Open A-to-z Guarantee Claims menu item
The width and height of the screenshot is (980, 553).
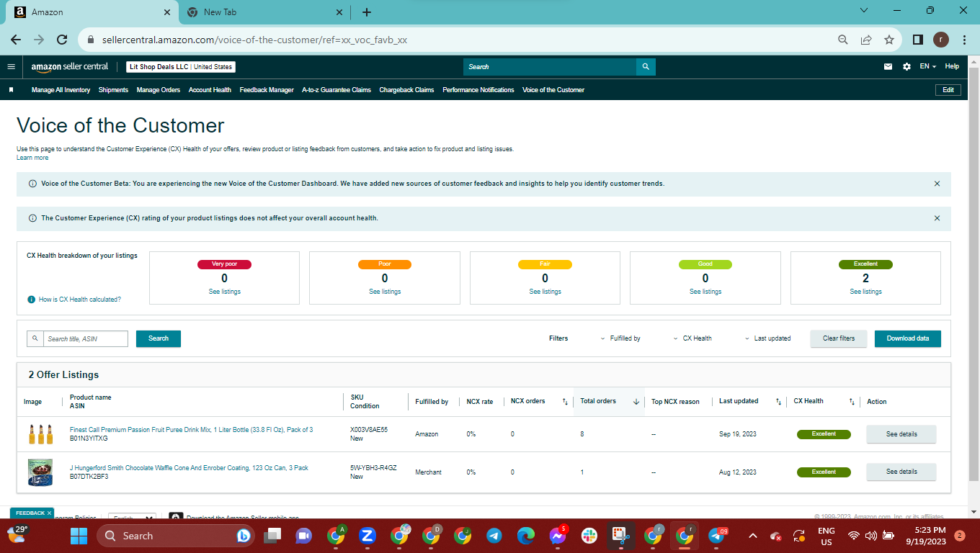(x=337, y=90)
